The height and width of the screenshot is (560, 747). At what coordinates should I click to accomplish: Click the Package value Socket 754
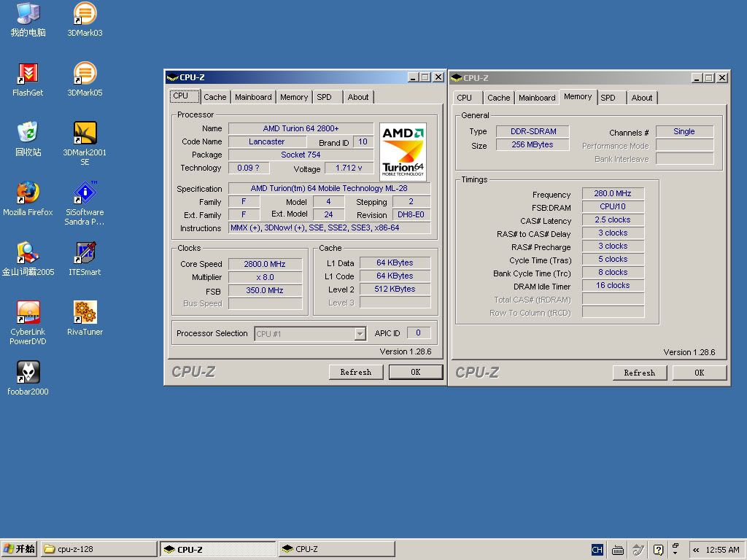pos(301,155)
